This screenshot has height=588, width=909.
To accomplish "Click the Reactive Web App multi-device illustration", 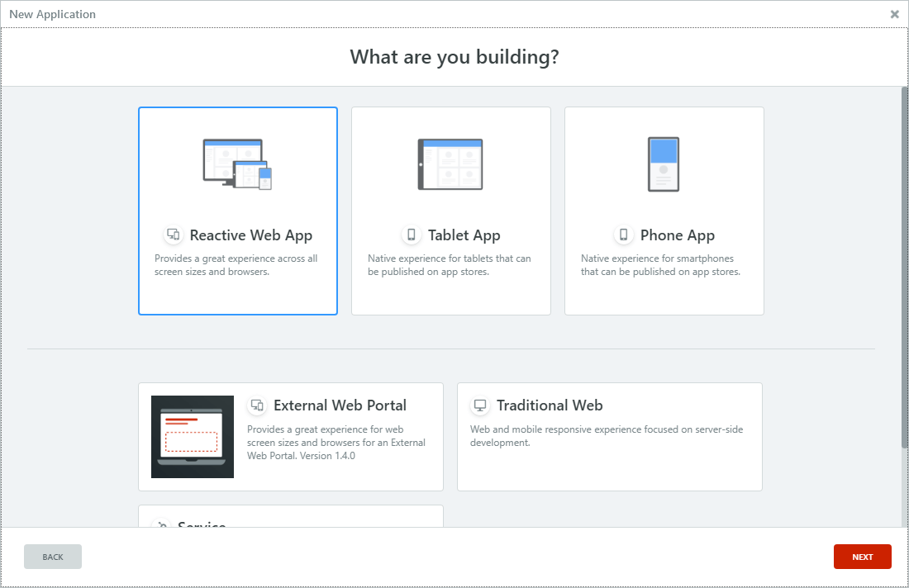I will [238, 164].
